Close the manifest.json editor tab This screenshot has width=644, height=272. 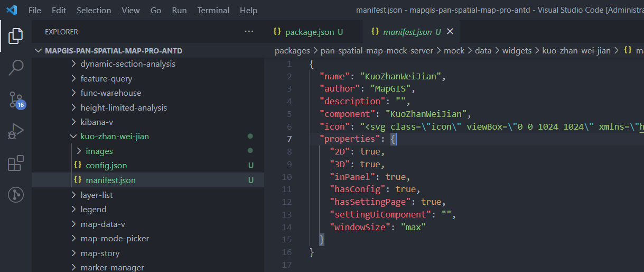point(450,32)
